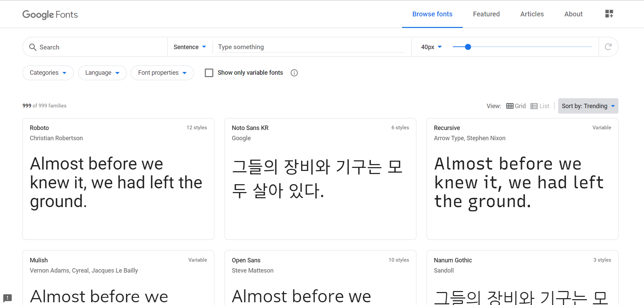Click the 3 styles label on Nanum Gothic
644x305 pixels.
(x=602, y=260)
